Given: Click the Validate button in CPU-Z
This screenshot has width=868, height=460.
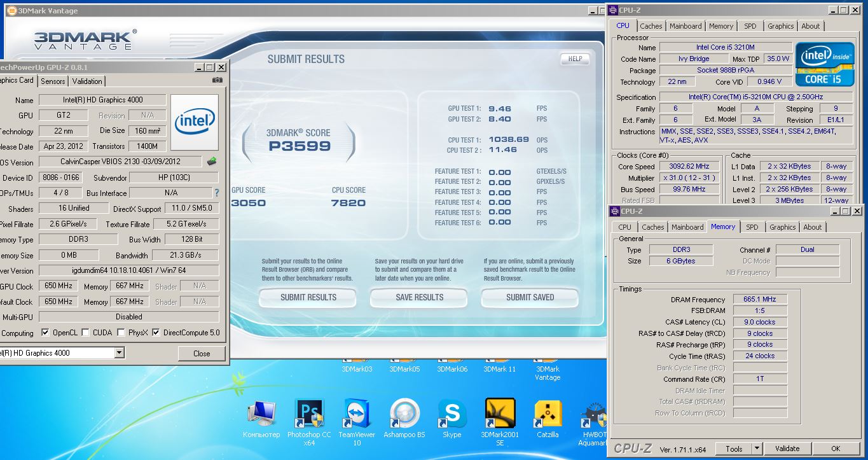Looking at the screenshot, I should point(787,449).
